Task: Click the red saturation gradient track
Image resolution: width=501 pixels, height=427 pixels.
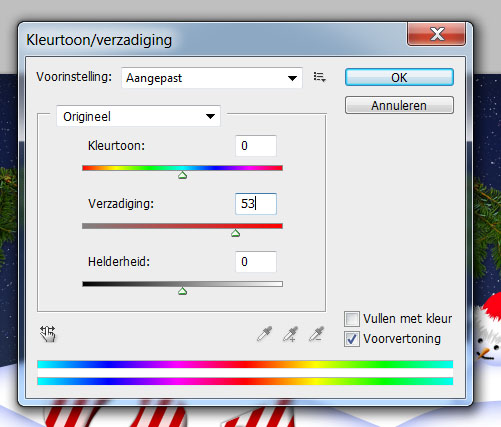Action: (x=182, y=226)
